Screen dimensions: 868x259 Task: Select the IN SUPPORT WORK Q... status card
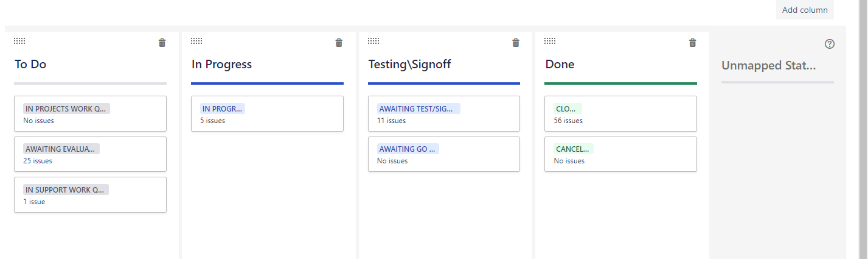click(x=90, y=194)
